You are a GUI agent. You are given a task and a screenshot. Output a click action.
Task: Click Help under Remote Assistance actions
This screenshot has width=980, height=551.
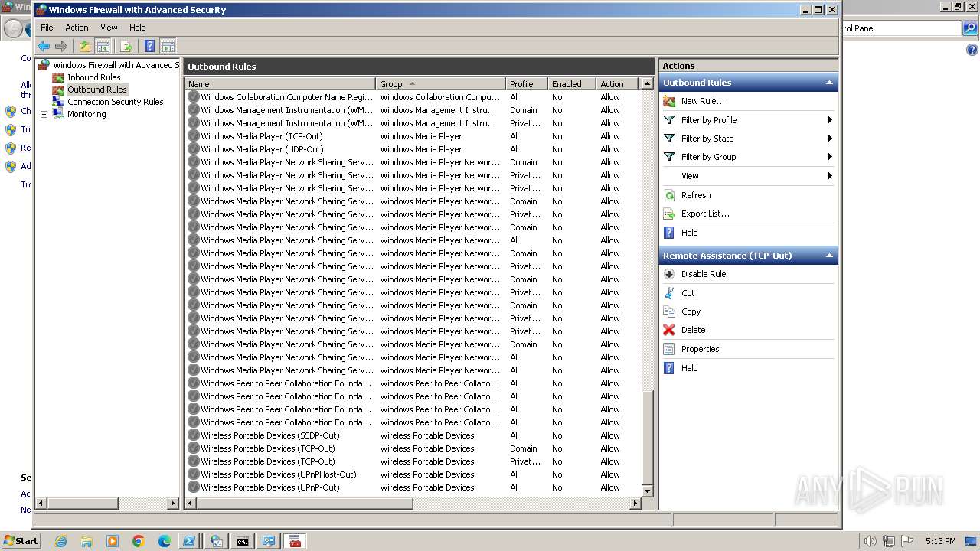(x=688, y=368)
